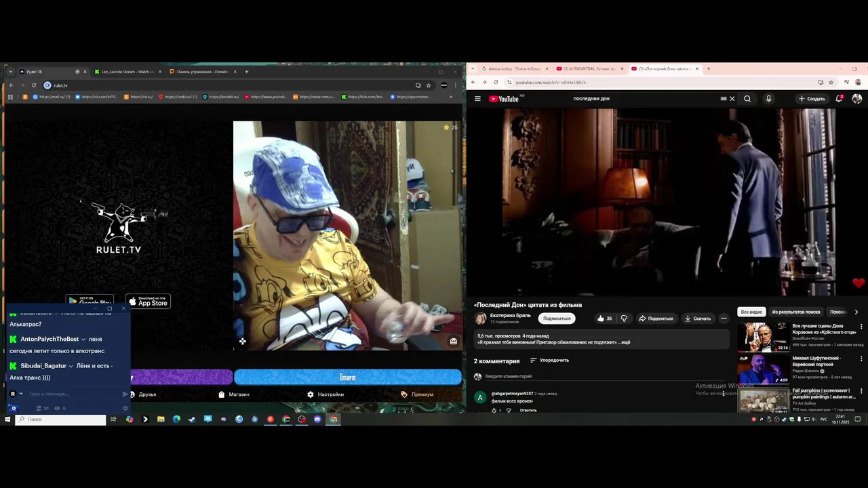Open more actions three-dot menu under video
This screenshot has width=868, height=488.
click(724, 319)
